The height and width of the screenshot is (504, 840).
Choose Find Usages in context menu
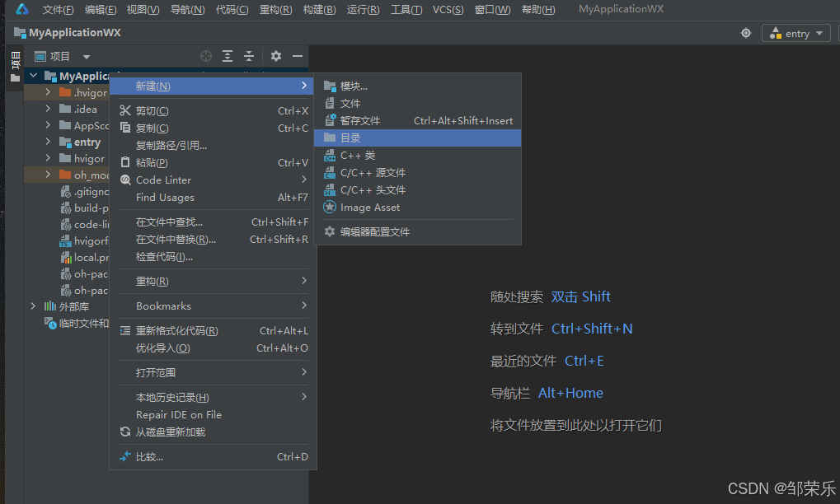tap(214, 198)
